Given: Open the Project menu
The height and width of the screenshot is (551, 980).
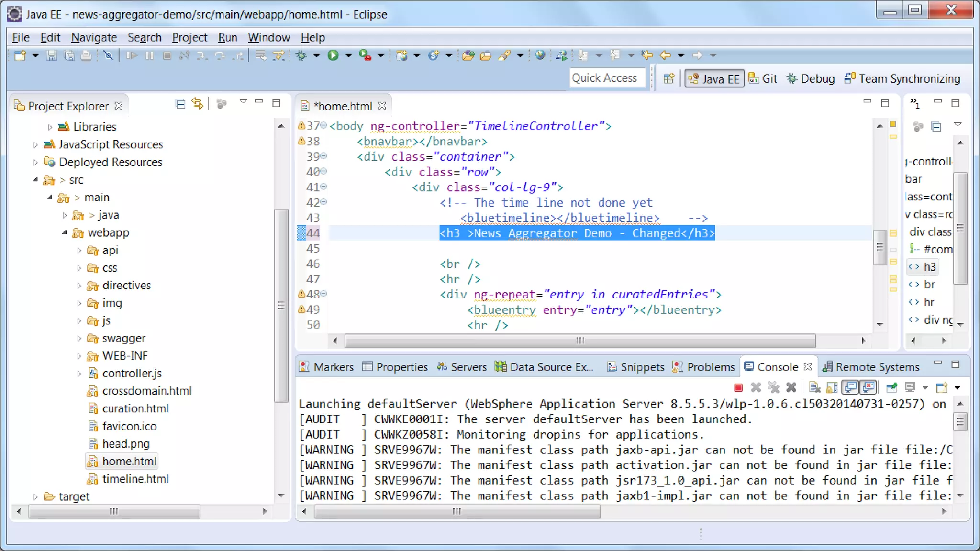Looking at the screenshot, I should click(189, 37).
